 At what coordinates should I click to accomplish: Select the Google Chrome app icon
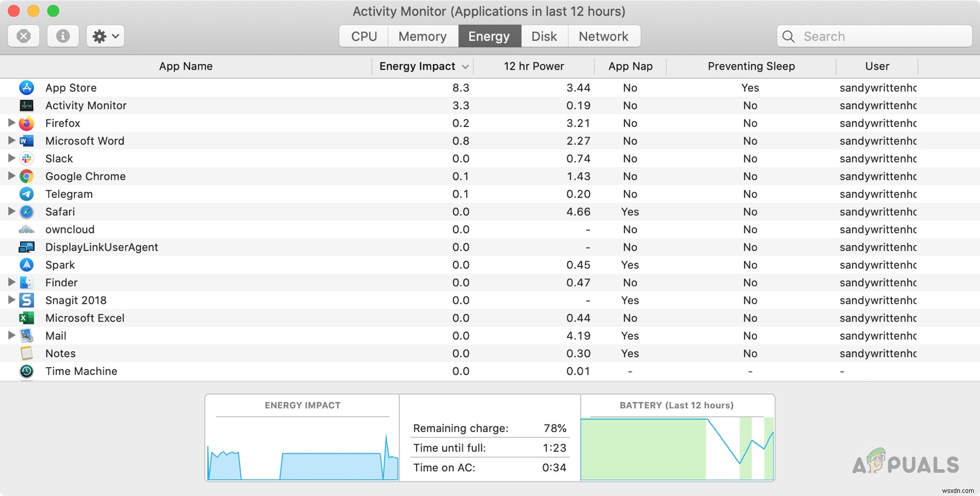(26, 176)
